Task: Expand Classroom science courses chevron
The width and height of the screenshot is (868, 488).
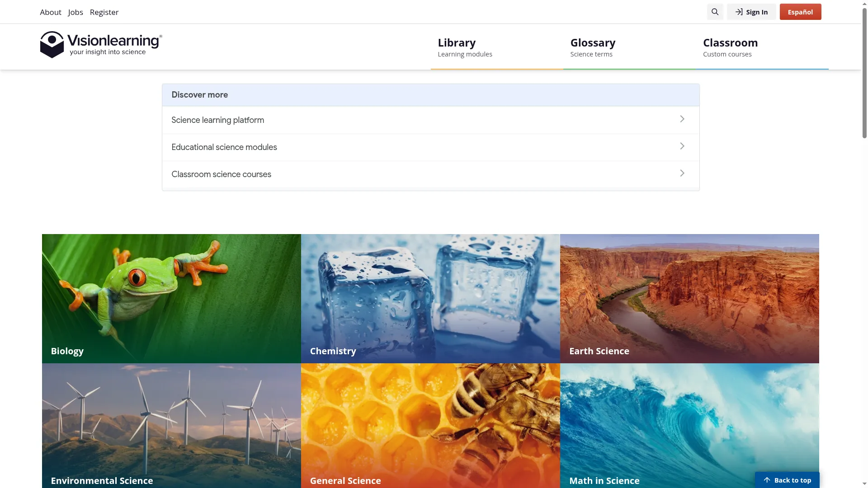Action: 682,173
